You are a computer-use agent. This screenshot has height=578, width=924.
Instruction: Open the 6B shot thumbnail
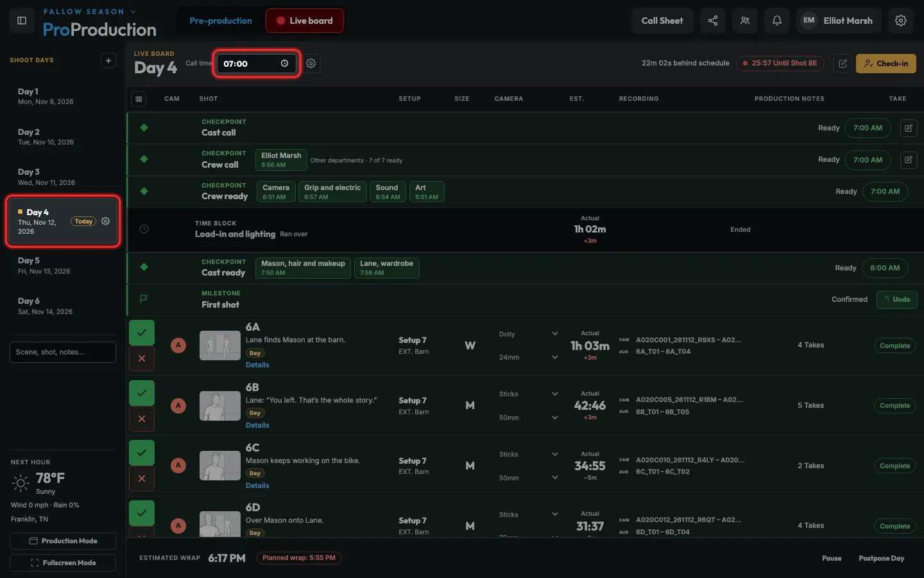(220, 405)
